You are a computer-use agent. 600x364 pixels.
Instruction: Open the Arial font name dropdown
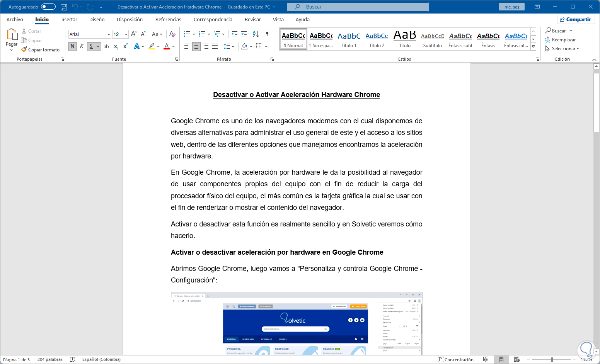109,34
